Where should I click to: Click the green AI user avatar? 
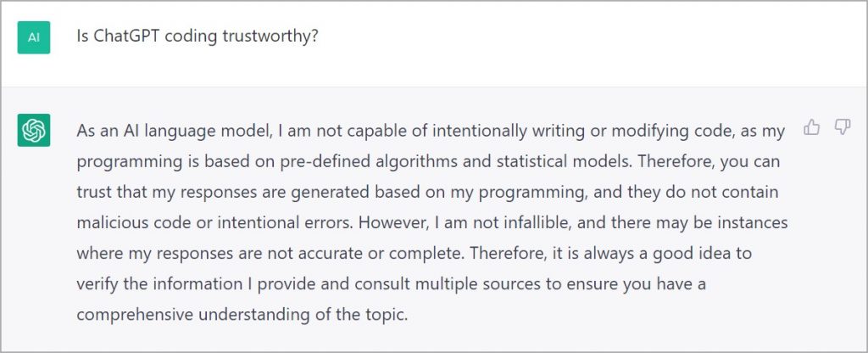pyautogui.click(x=34, y=37)
